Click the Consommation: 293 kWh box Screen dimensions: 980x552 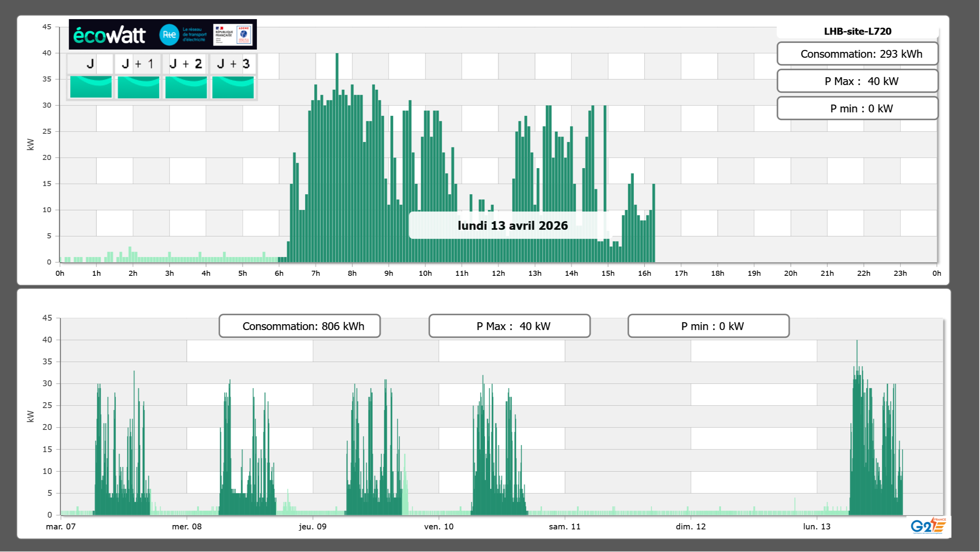click(x=857, y=54)
